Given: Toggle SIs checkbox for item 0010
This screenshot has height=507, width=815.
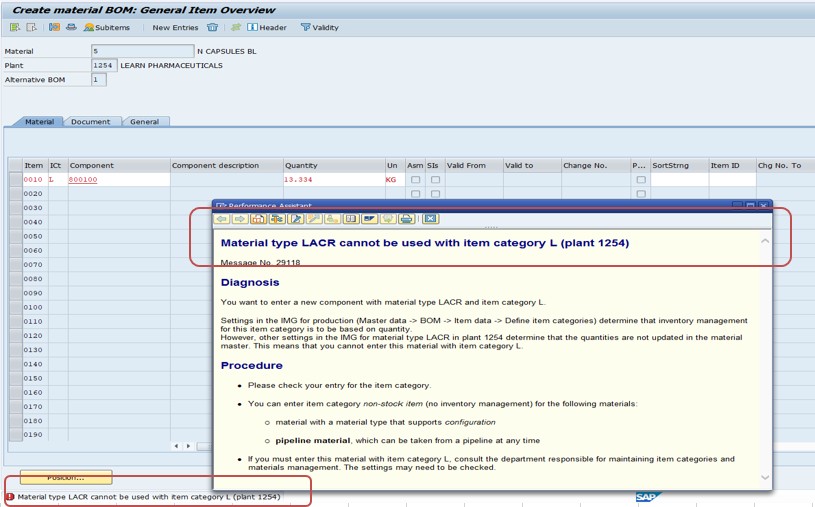Looking at the screenshot, I should click(x=436, y=179).
